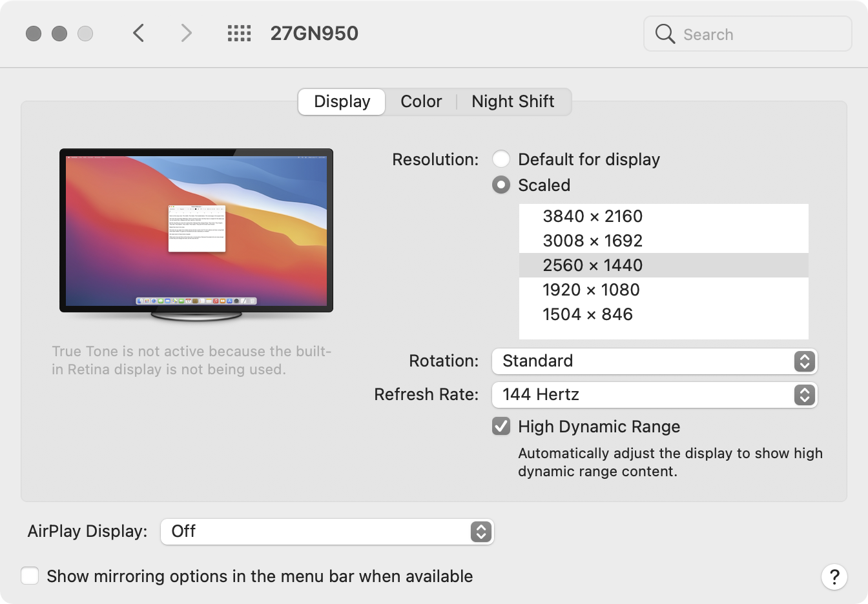The image size is (868, 604).
Task: Click the magnifying glass search icon
Action: pos(665,34)
